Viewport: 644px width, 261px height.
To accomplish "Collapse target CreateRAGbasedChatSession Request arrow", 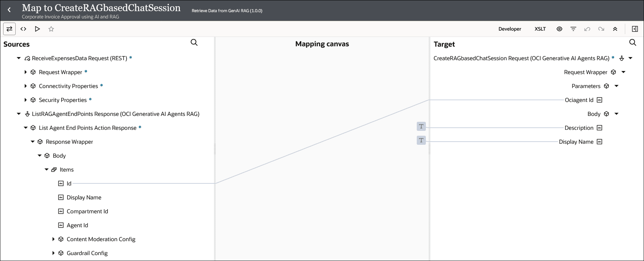I will [630, 58].
